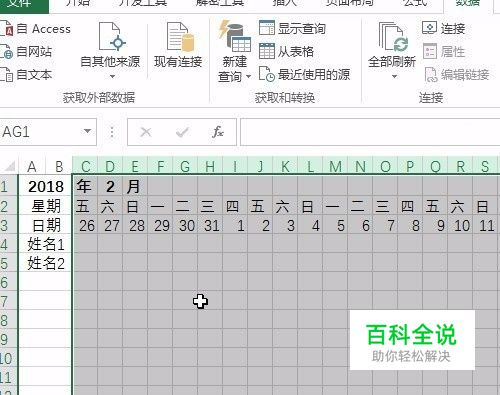Expand the Name Box dropdown arrow
500x395 pixels.
pyautogui.click(x=87, y=131)
